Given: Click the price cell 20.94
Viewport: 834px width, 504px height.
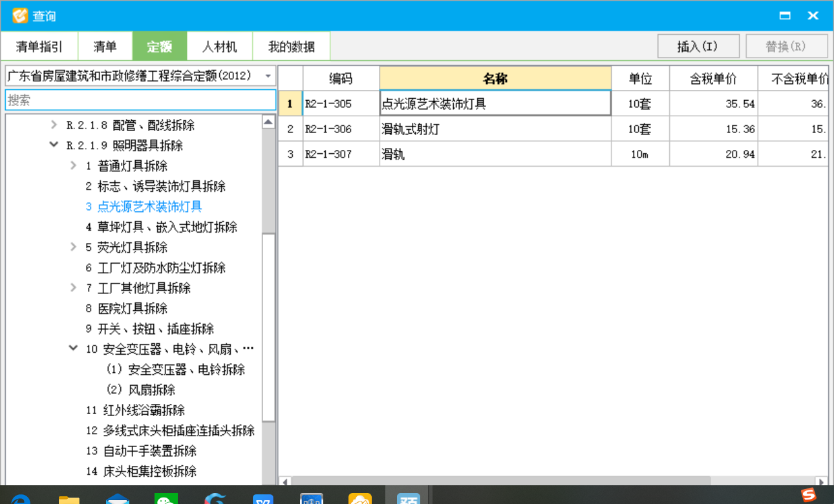Looking at the screenshot, I should (x=714, y=154).
